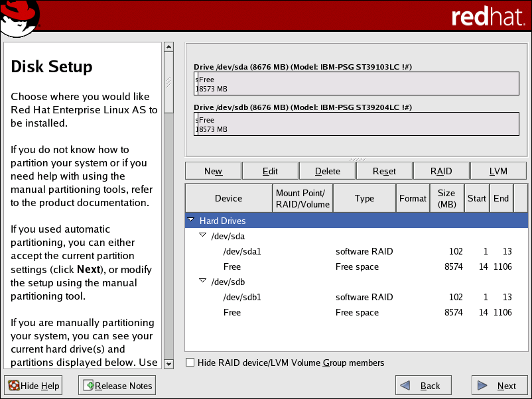The width and height of the screenshot is (532, 399).
Task: Collapse the /dev/sdb device node
Action: point(202,281)
